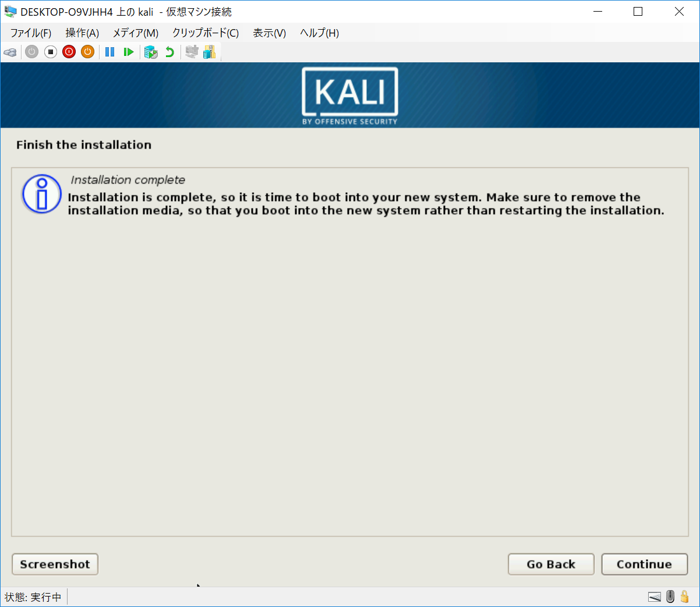700x607 pixels.
Task: Click the mouse status icon in status bar
Action: (x=670, y=597)
